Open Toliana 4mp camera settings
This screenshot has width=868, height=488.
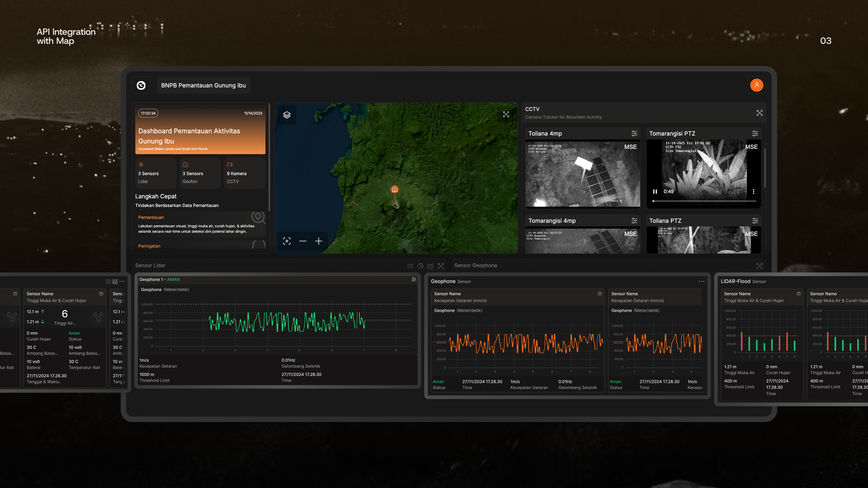point(634,134)
